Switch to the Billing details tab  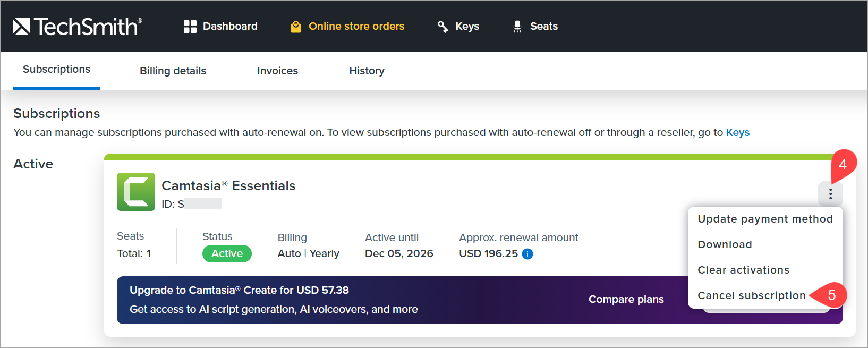(173, 71)
